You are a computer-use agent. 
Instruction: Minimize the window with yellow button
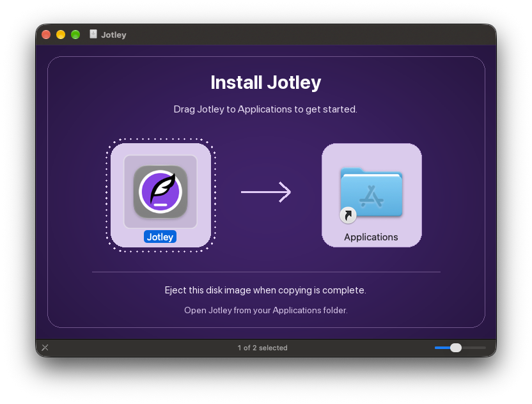click(61, 35)
